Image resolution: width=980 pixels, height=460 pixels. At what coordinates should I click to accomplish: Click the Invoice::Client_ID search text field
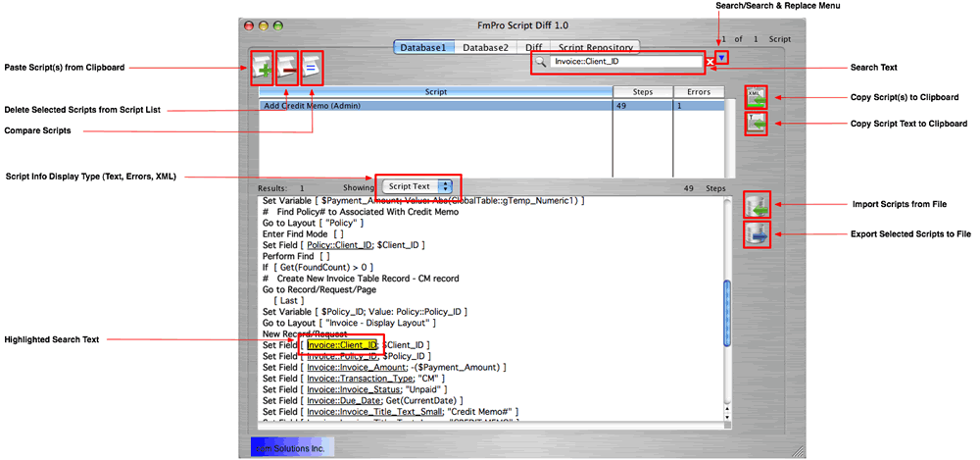625,62
